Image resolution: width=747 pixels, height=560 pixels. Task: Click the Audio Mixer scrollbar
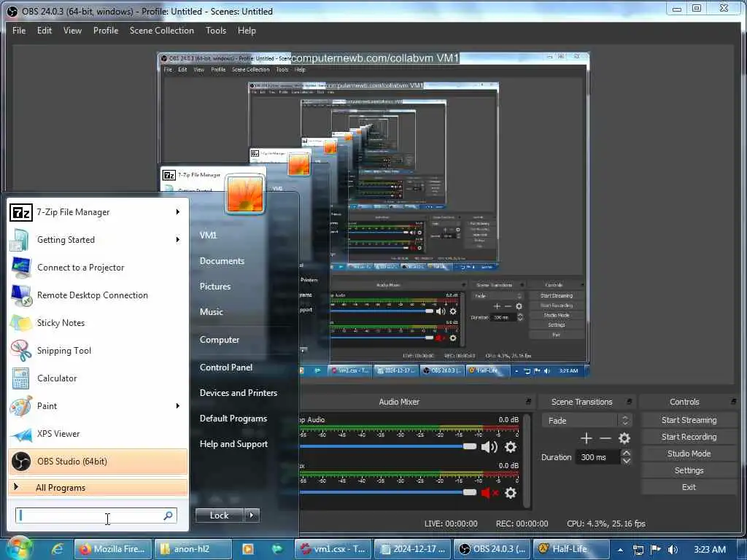click(x=527, y=461)
